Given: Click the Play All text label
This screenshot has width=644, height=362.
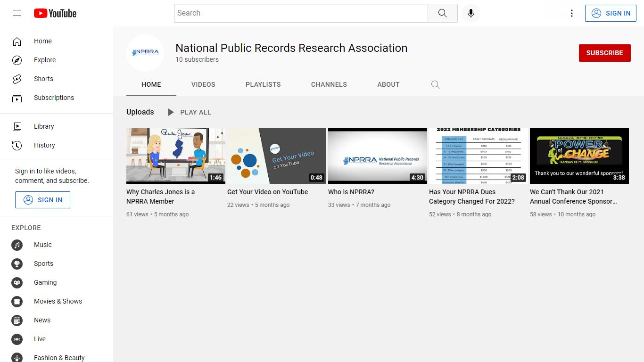Looking at the screenshot, I should 196,112.
